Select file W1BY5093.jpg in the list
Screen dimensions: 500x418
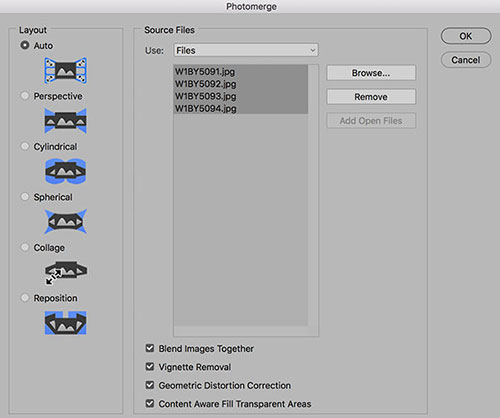241,96
